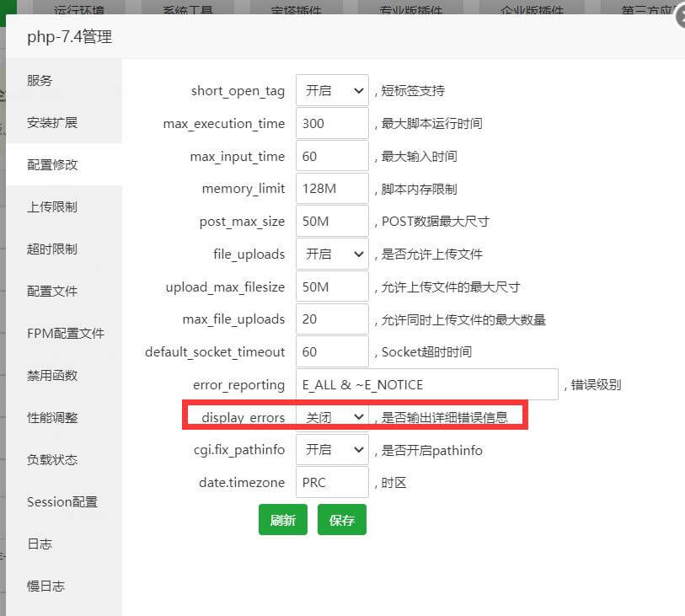Click the upload_max_filesize input field
The width and height of the screenshot is (685, 616).
(x=332, y=287)
